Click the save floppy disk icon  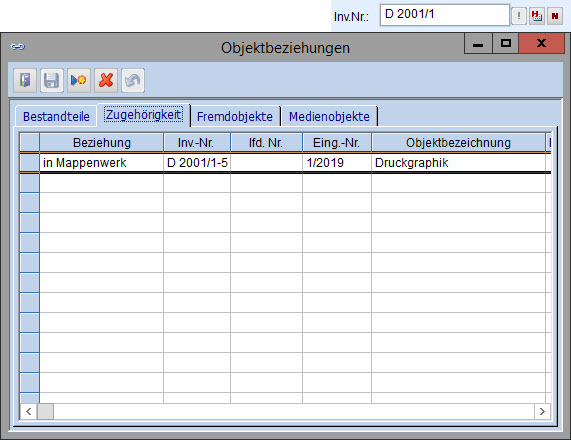point(51,80)
